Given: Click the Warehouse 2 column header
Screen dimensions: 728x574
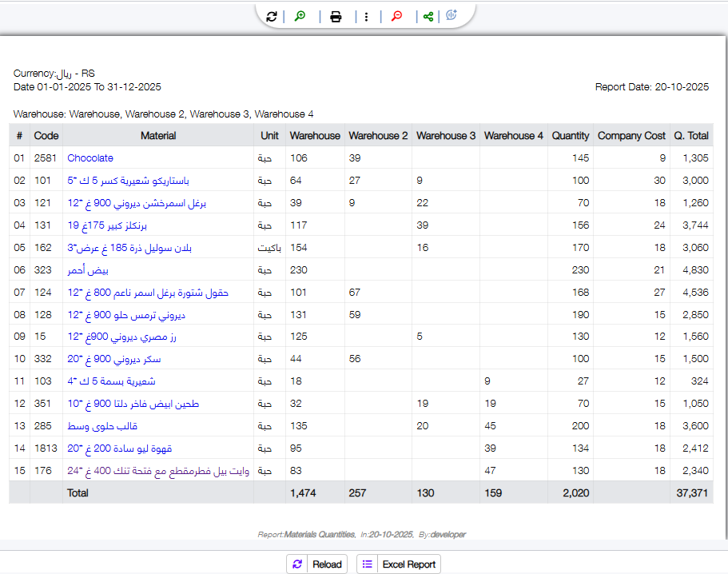Looking at the screenshot, I should pyautogui.click(x=378, y=136).
